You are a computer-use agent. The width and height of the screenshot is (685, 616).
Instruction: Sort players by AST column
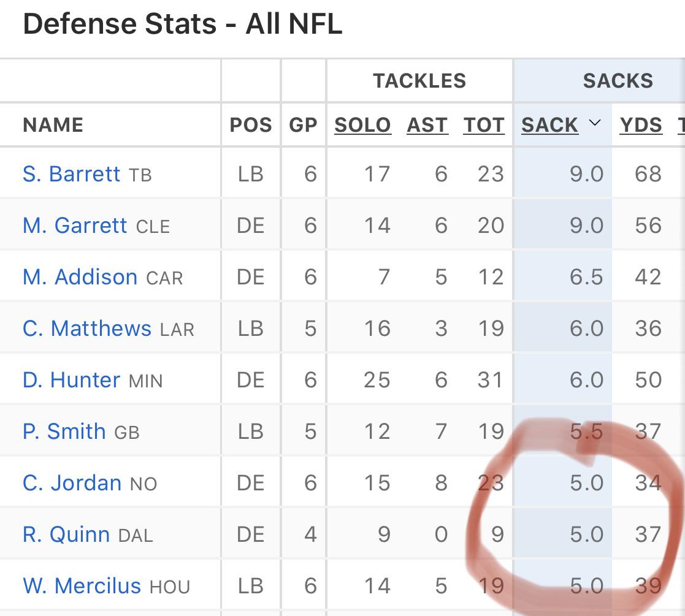click(427, 124)
